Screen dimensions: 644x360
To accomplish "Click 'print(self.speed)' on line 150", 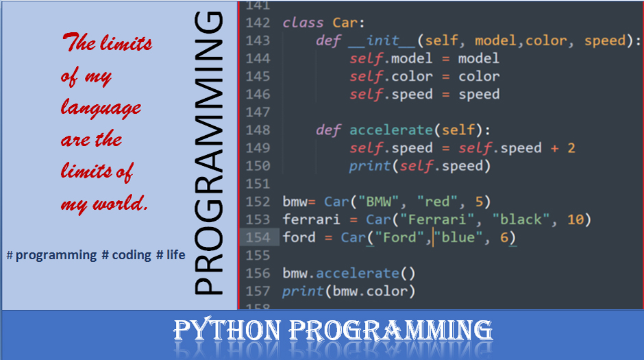I will click(x=420, y=166).
